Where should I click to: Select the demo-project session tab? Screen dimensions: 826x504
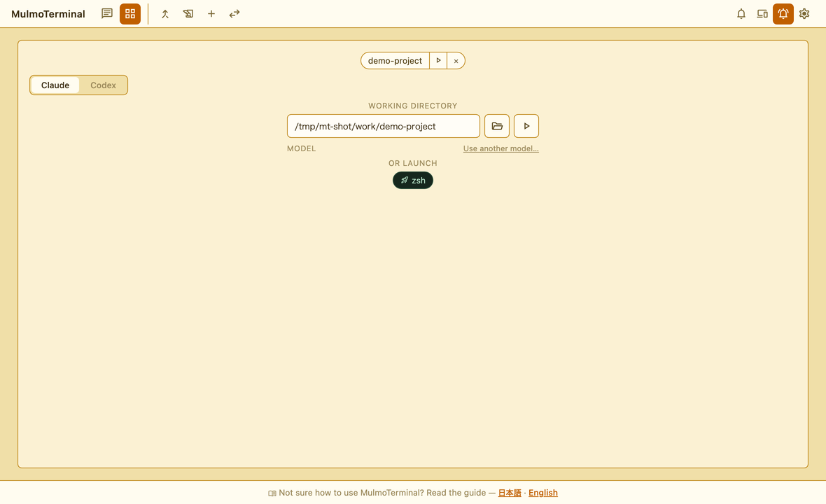(x=395, y=61)
